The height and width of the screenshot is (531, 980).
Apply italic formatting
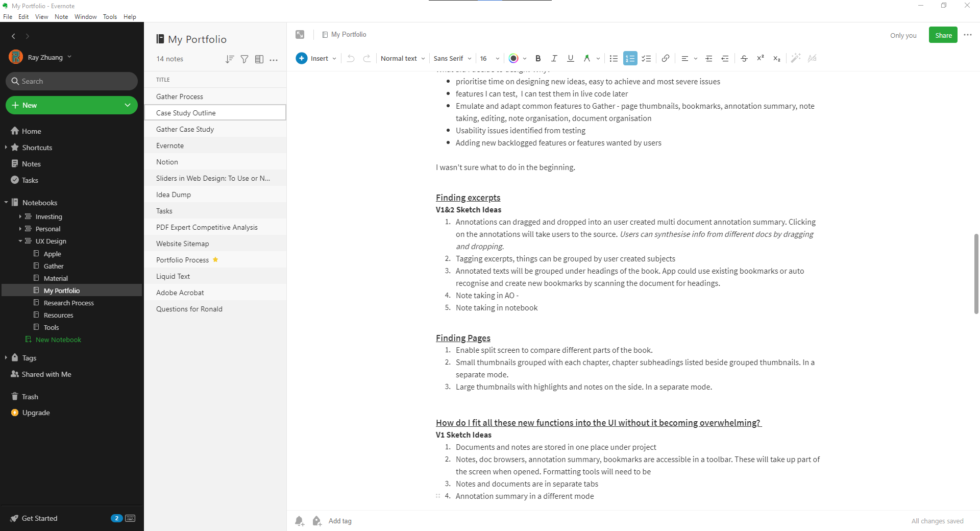(554, 58)
